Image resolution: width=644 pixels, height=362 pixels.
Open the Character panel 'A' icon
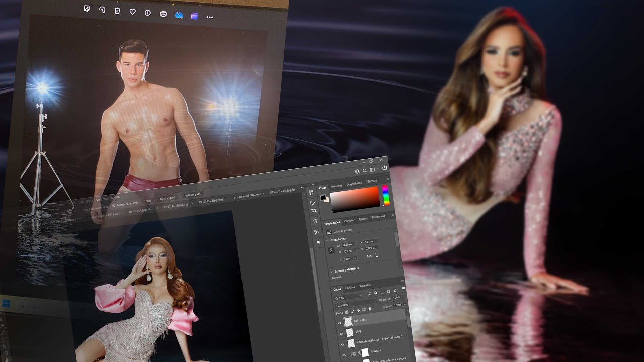(315, 221)
